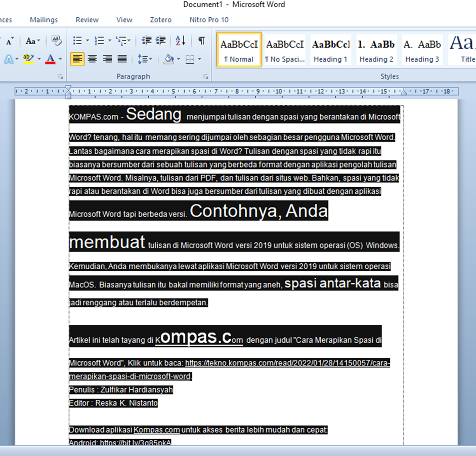Viewport: 476px width, 456px height.
Task: Open the Numbering dropdown arrow
Action: [110, 40]
